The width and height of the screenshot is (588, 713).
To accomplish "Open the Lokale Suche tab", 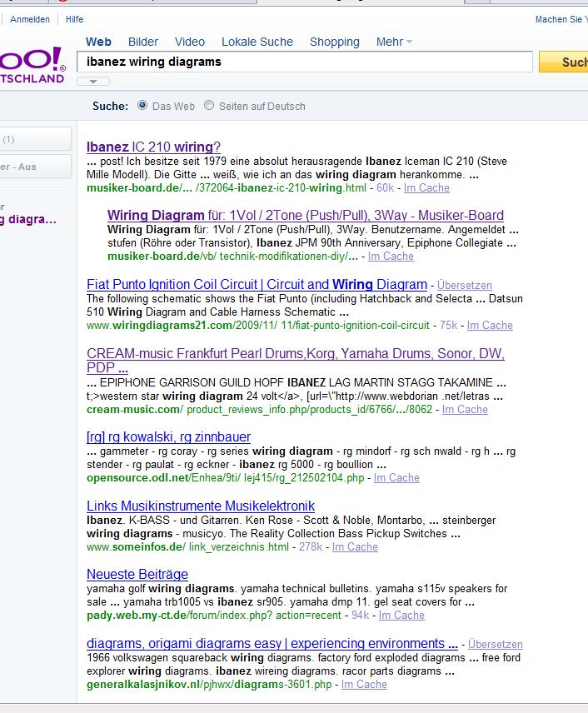I will tap(257, 42).
